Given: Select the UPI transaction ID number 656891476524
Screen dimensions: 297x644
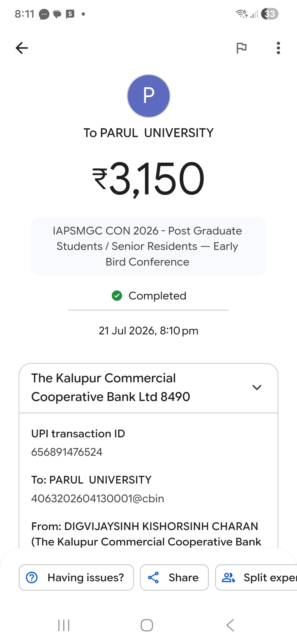Looking at the screenshot, I should point(67,452).
